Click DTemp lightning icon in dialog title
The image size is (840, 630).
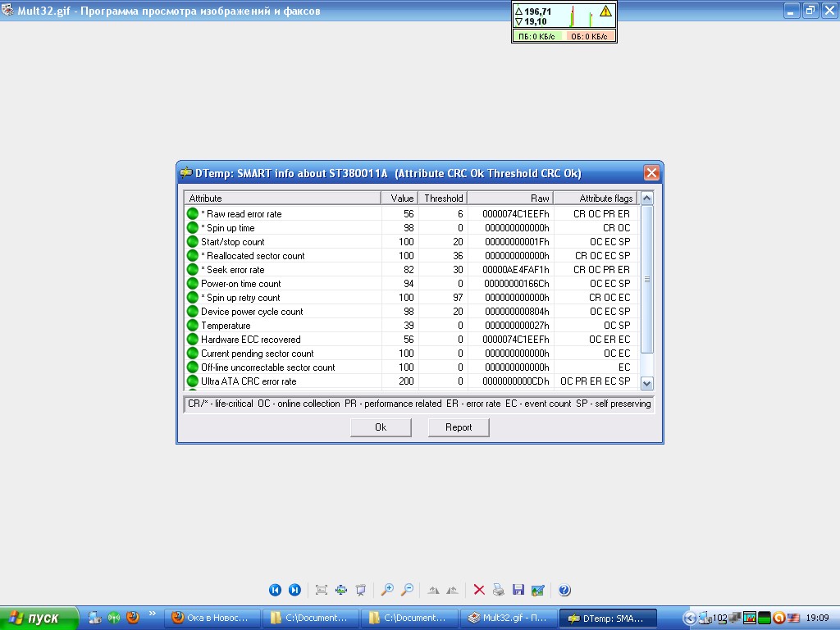point(186,172)
